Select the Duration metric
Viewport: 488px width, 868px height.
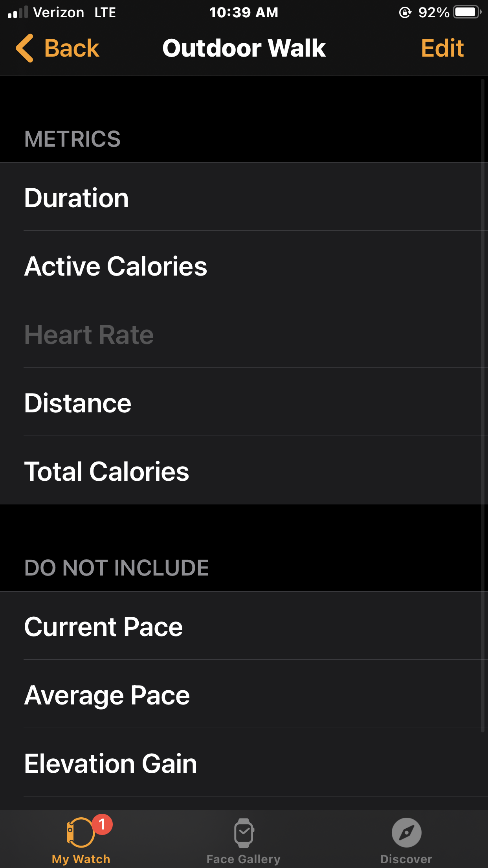point(244,197)
